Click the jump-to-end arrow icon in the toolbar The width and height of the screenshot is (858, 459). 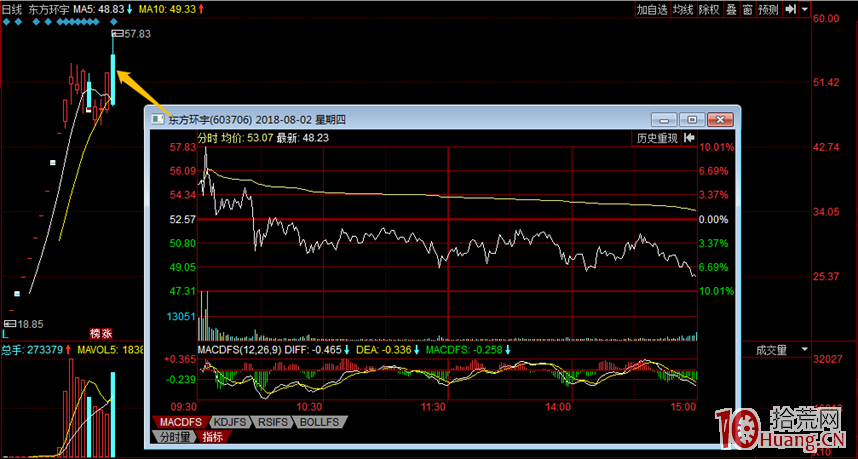790,9
